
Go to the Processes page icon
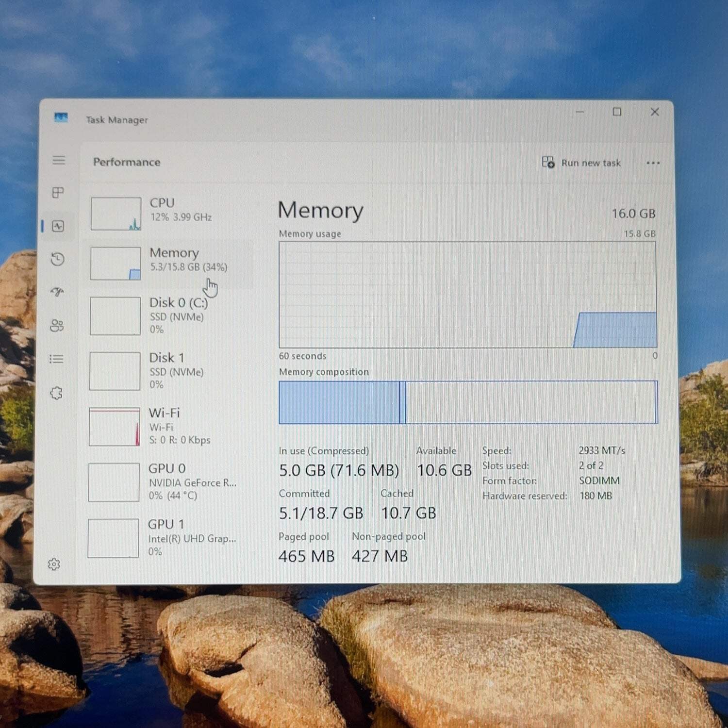[58, 193]
